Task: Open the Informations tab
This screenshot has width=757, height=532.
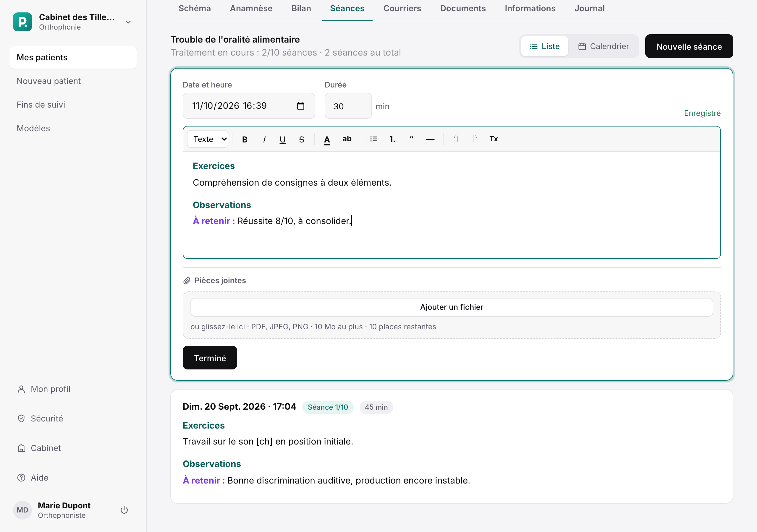Action: point(530,9)
